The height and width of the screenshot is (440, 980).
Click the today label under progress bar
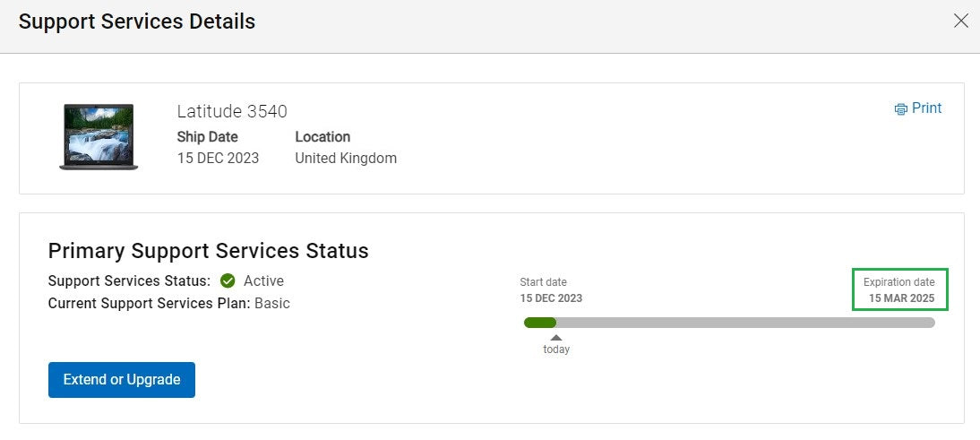pos(556,349)
